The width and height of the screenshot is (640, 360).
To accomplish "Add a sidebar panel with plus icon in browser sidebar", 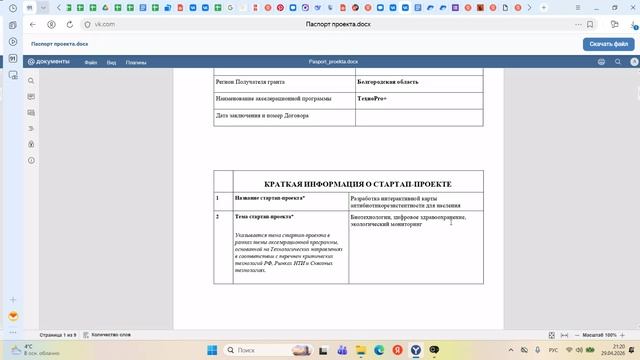I will (13, 300).
